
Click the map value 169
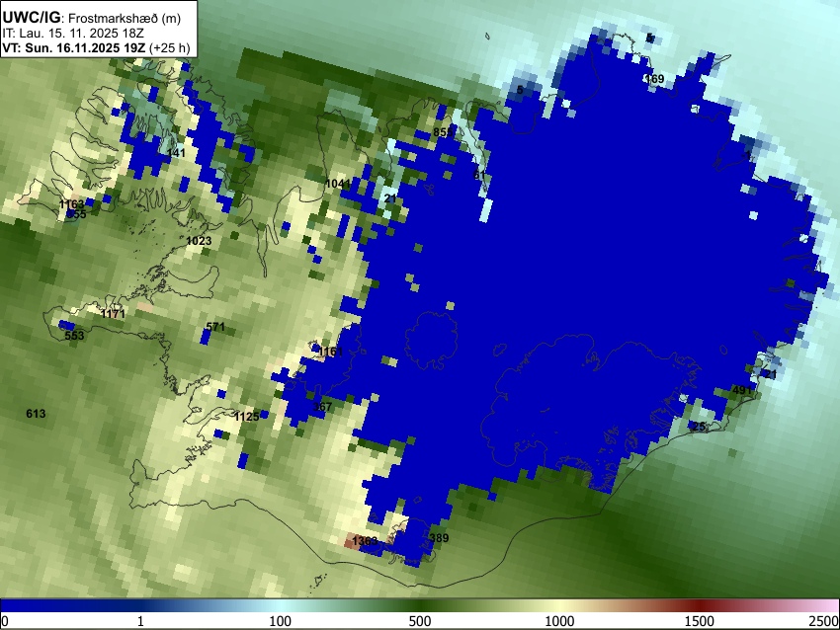tap(654, 79)
